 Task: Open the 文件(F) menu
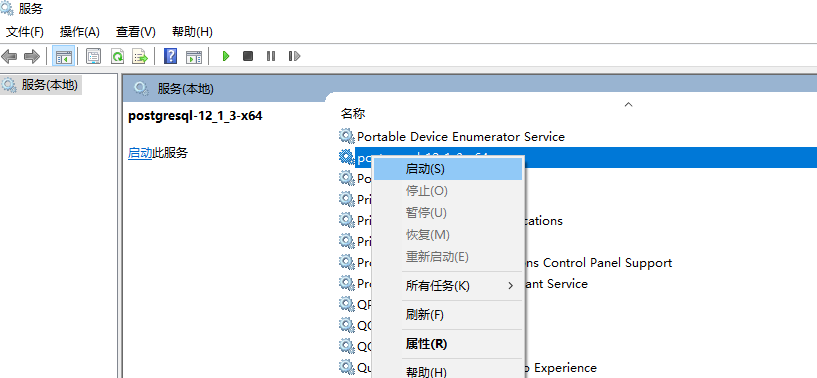pos(24,32)
